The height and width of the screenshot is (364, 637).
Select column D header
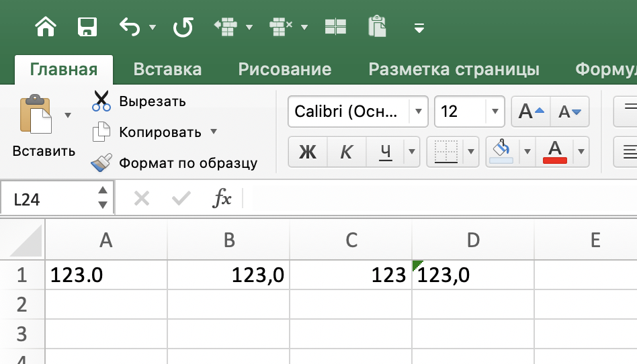point(473,240)
